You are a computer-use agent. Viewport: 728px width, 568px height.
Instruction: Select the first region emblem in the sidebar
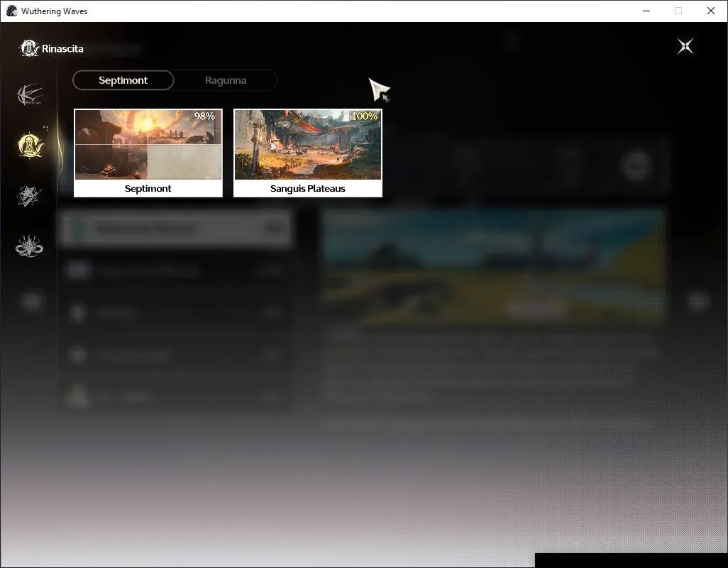[x=30, y=94]
